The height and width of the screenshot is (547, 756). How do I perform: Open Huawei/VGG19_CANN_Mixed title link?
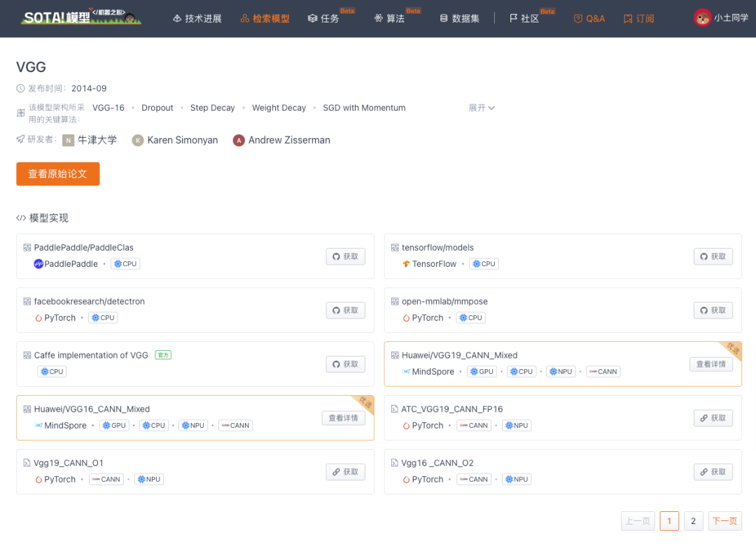point(459,355)
